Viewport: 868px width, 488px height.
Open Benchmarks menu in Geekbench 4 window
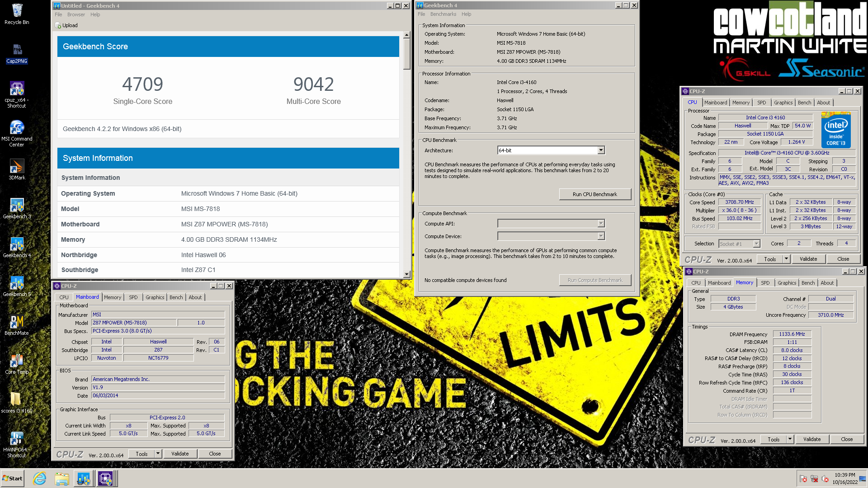tap(443, 14)
